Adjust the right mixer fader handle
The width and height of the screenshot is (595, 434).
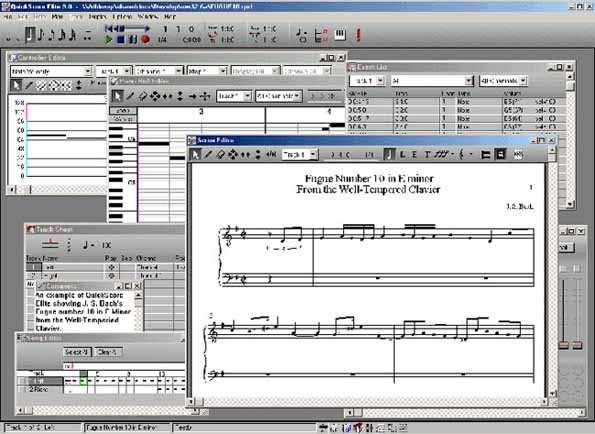[578, 345]
